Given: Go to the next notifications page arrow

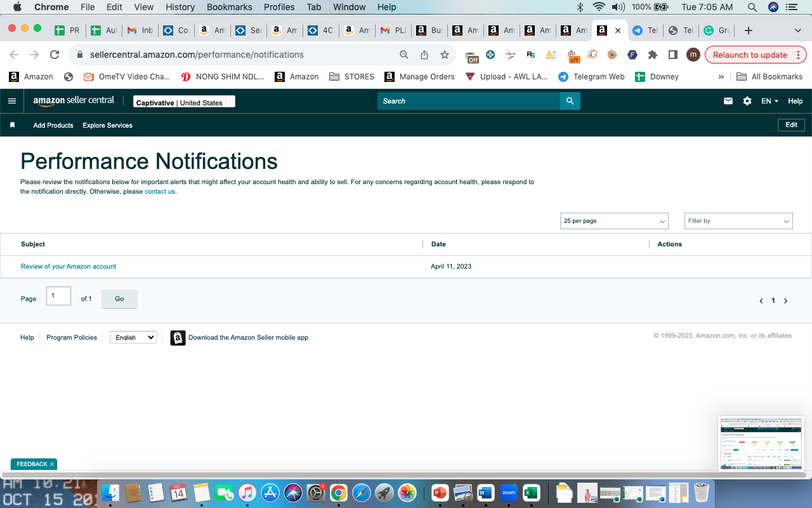Looking at the screenshot, I should click(x=785, y=301).
